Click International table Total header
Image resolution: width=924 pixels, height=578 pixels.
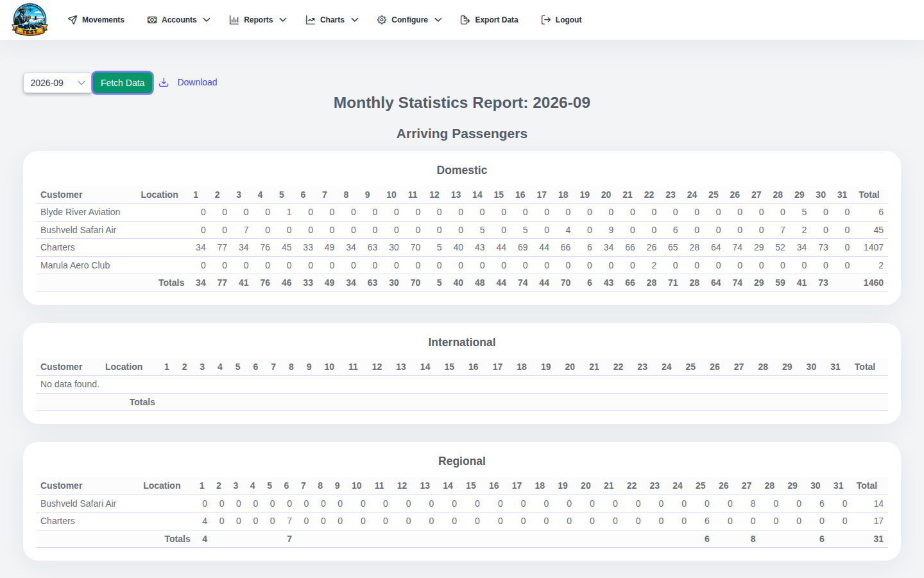click(x=865, y=367)
